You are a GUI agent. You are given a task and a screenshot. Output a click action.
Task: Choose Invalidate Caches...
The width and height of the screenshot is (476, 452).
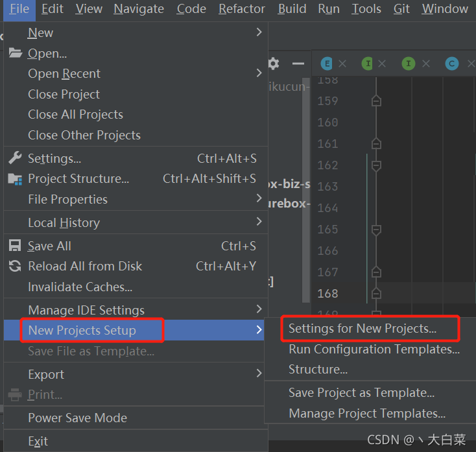coord(136,287)
